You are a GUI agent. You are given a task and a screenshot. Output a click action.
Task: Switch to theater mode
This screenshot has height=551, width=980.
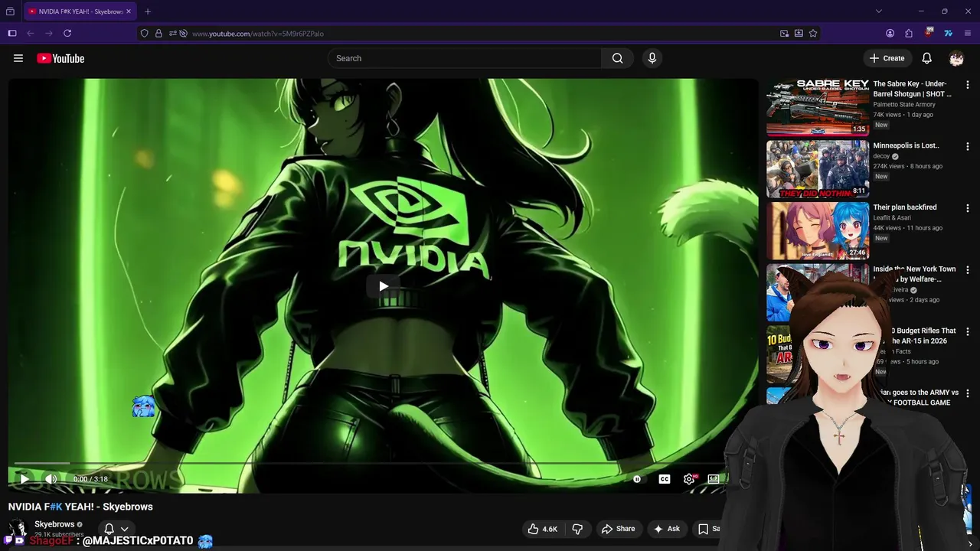tap(714, 479)
